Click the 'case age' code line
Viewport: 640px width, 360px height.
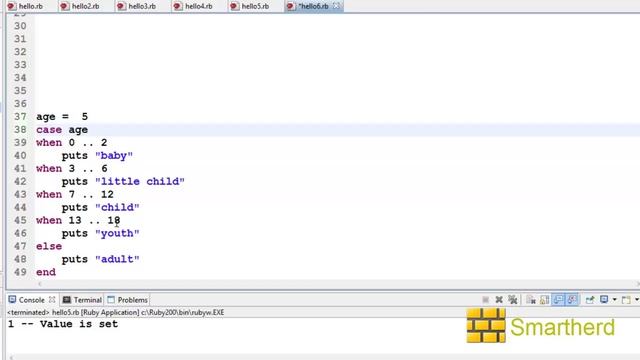[62, 130]
